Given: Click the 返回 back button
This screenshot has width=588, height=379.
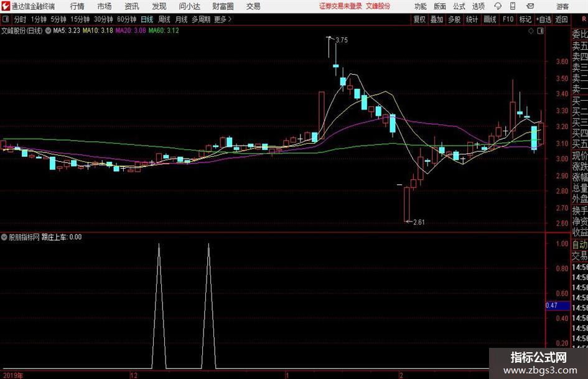Looking at the screenshot, I should [561, 19].
